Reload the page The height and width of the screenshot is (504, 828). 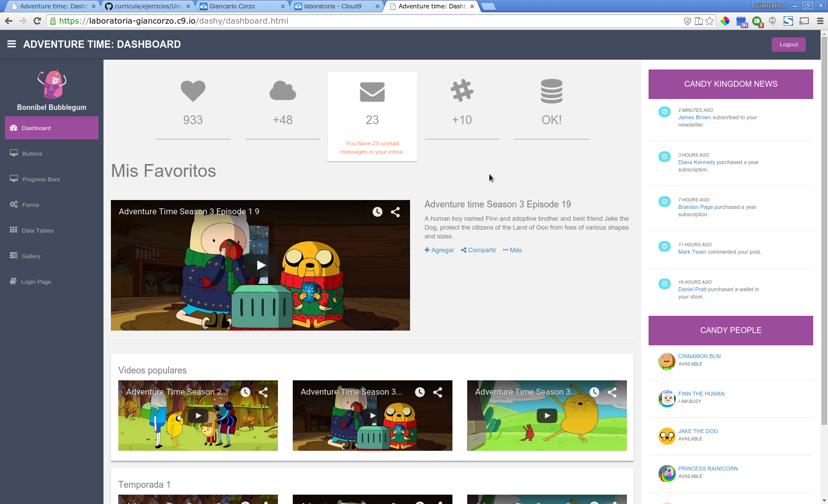pos(37,21)
